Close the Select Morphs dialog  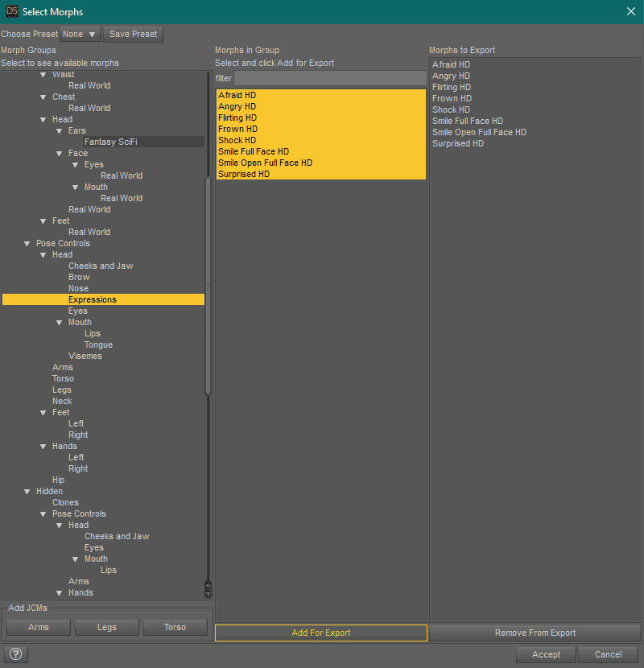click(630, 11)
